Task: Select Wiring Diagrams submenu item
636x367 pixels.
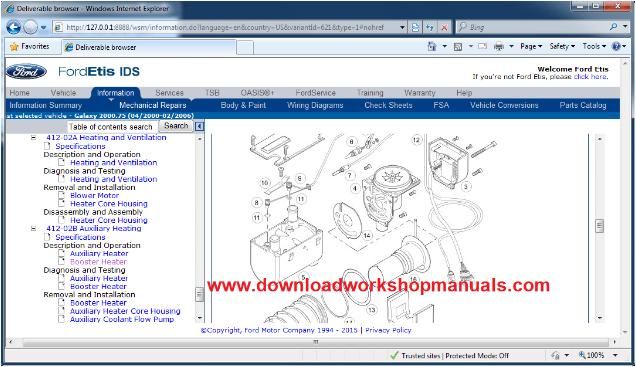Action: coord(315,105)
